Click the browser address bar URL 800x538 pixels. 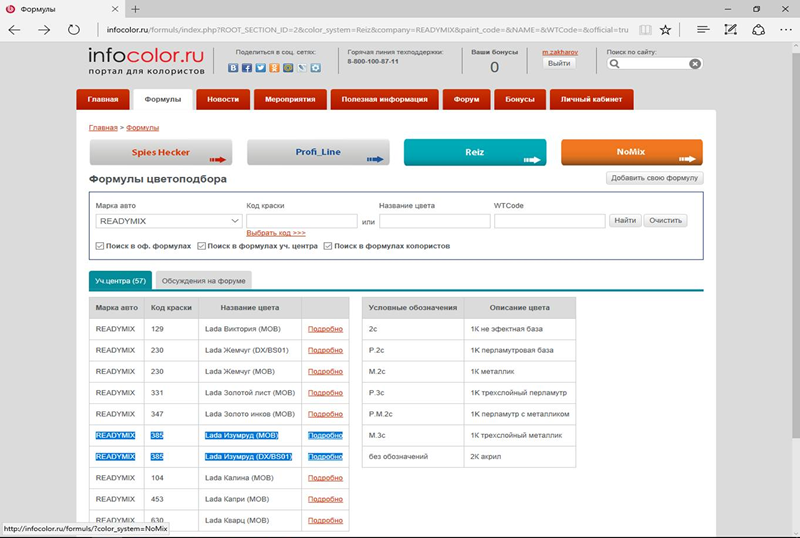(367, 30)
